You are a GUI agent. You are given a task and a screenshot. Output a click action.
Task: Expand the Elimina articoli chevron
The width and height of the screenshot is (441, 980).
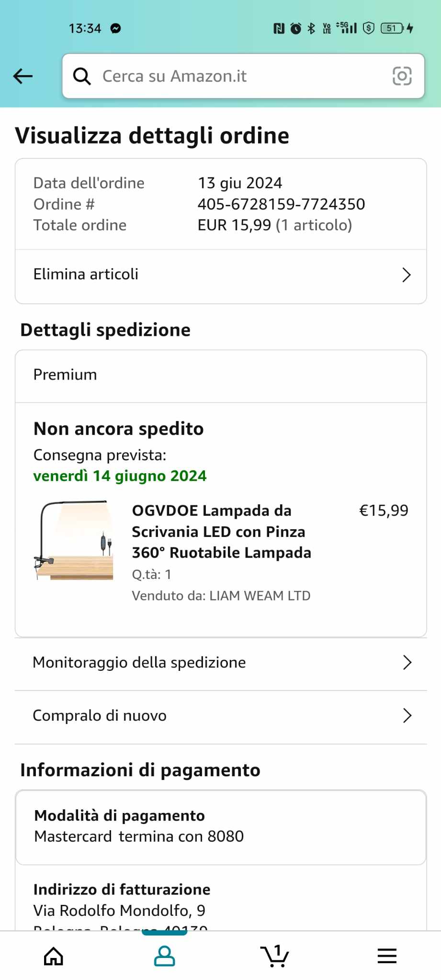[x=407, y=275]
